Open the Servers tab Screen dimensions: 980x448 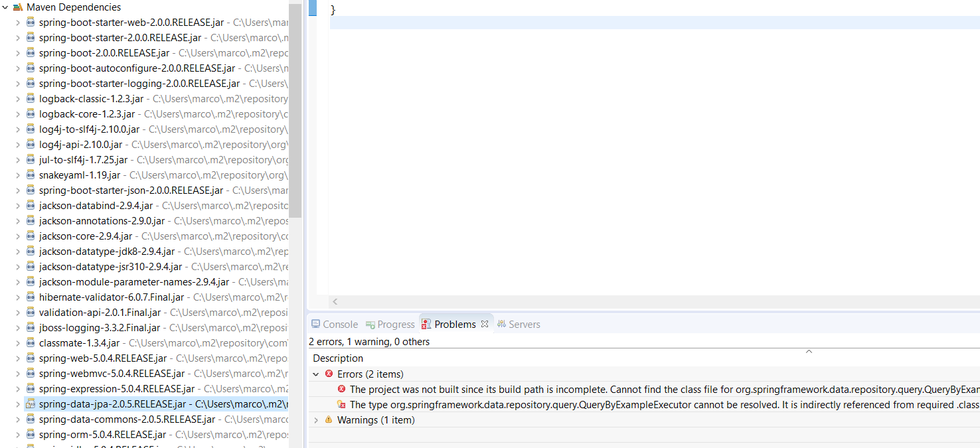tap(519, 324)
